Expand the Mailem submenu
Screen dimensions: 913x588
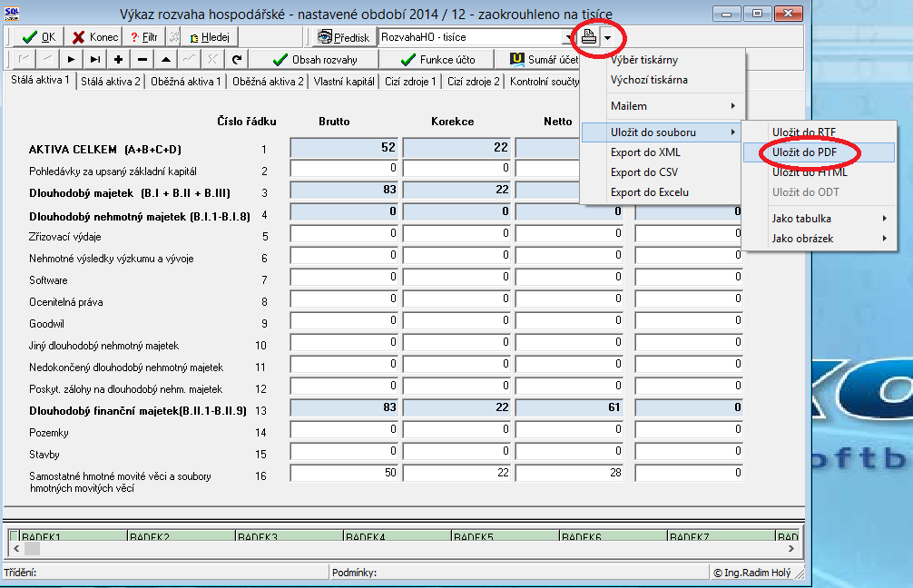663,106
